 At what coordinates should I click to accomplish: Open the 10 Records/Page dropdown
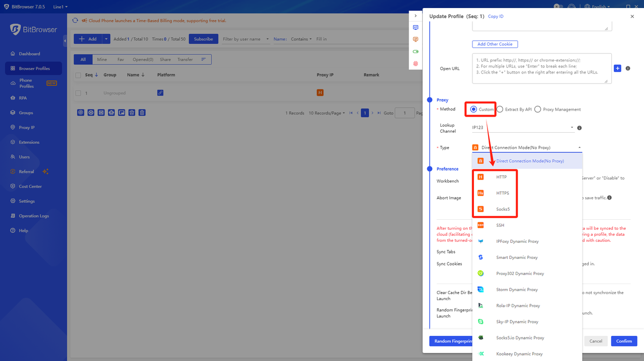tap(327, 113)
